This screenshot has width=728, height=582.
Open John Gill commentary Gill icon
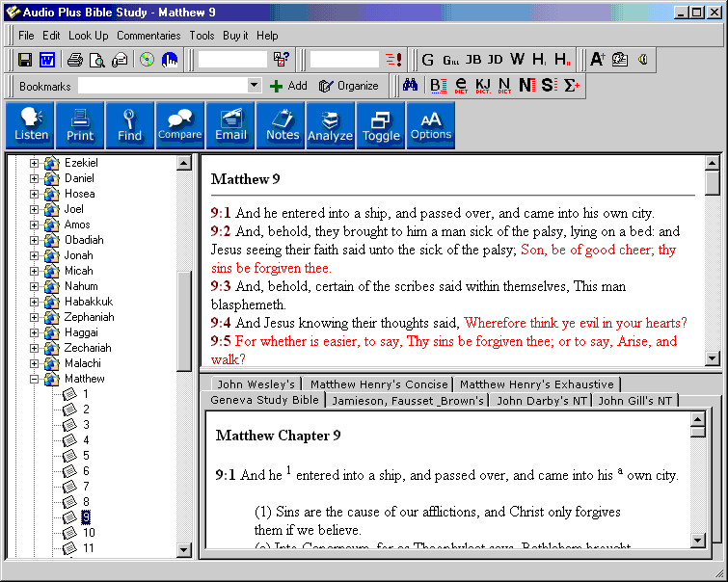point(450,60)
